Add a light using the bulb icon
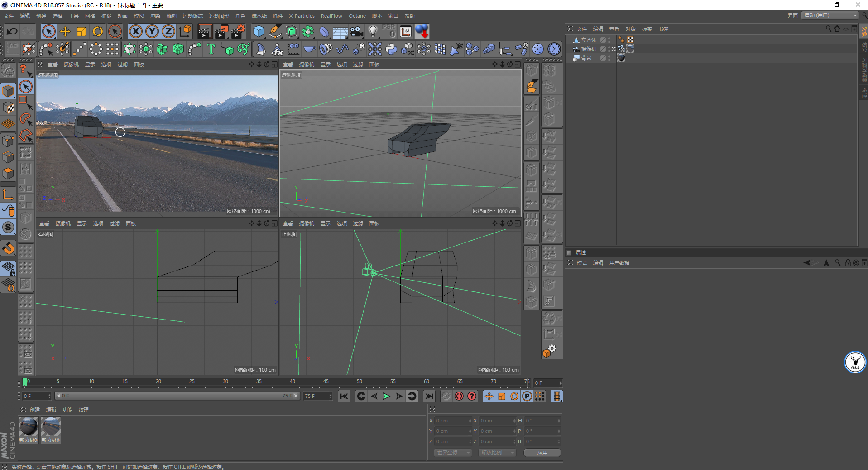 373,31
